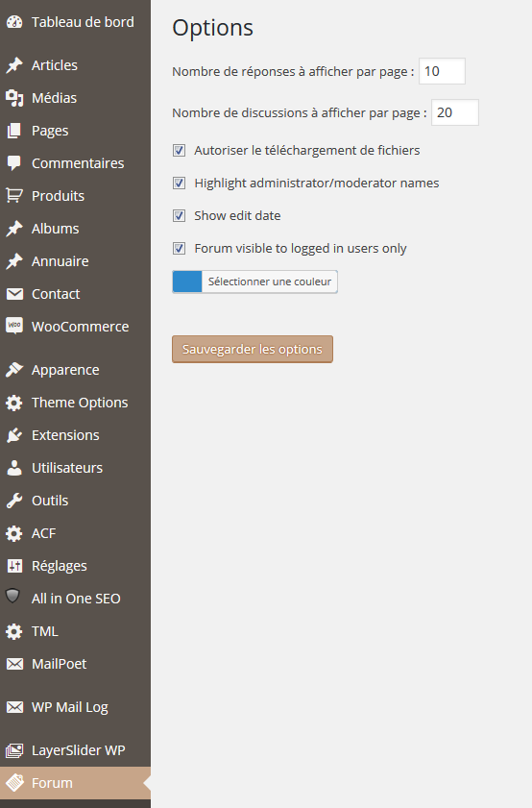Click the All in One SEO shield icon

click(12, 597)
